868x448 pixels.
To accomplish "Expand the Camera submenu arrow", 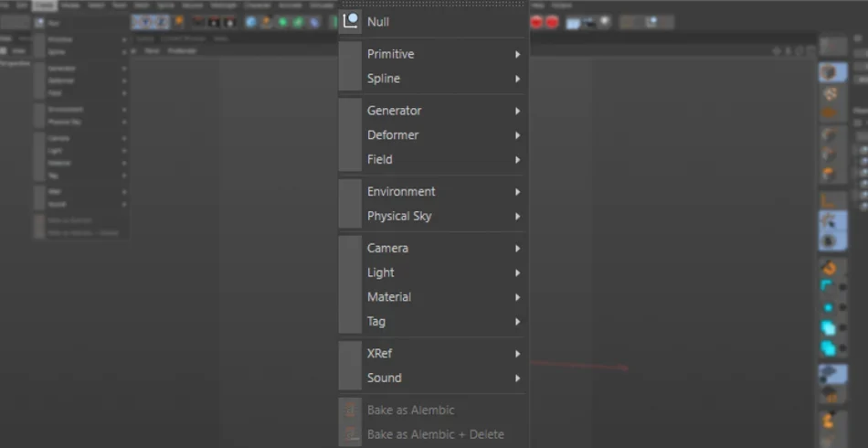I will pyautogui.click(x=517, y=248).
